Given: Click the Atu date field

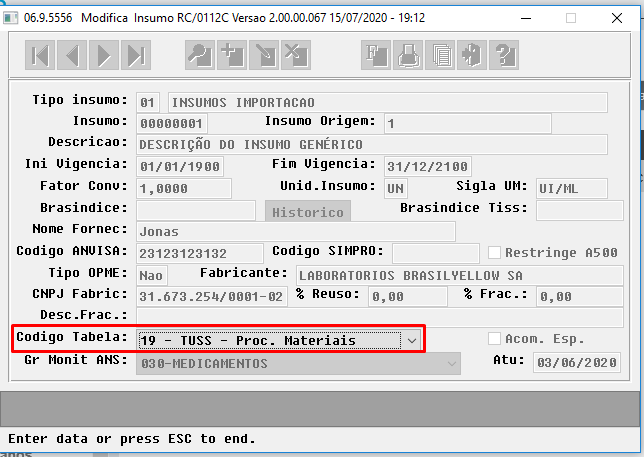Looking at the screenshot, I should coord(577,363).
